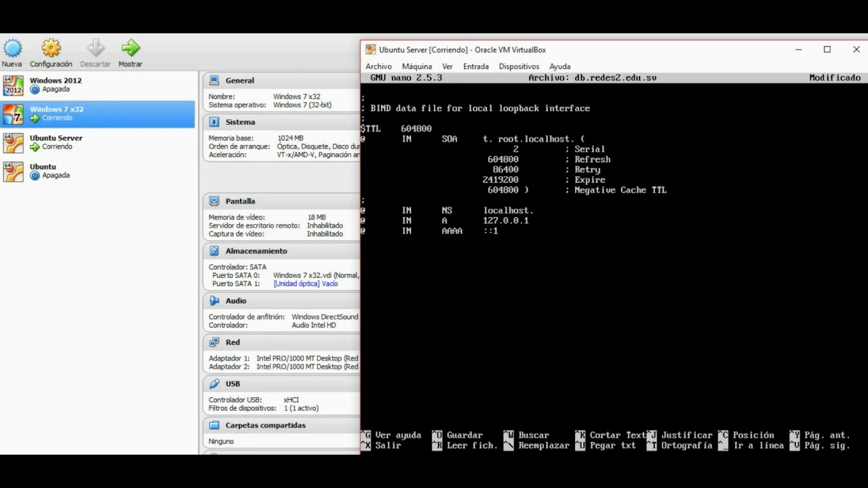This screenshot has height=488, width=868.
Task: Minimize the Ubuntu Server VM window
Action: [798, 49]
